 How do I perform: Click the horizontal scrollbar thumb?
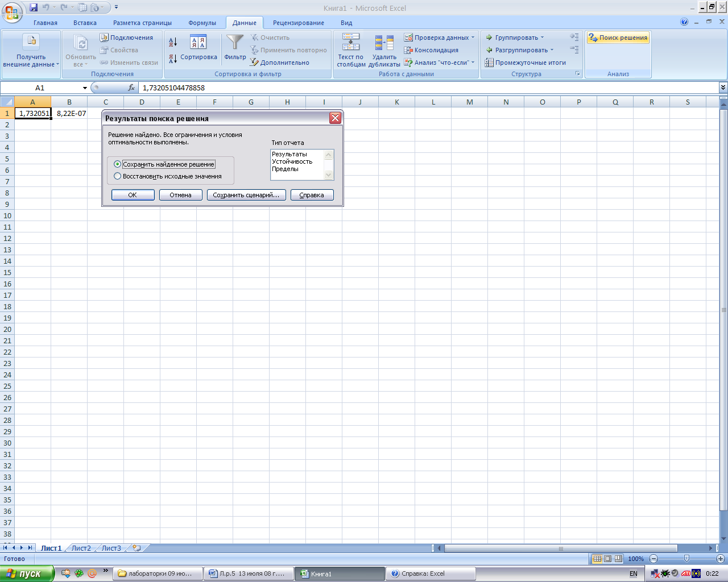tap(561, 548)
